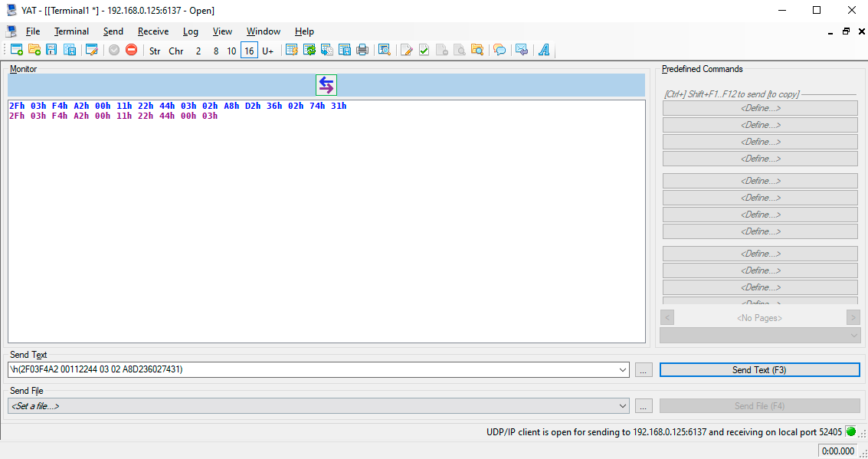Click the Format Settings 'A' icon
The height and width of the screenshot is (459, 868).
pos(544,51)
